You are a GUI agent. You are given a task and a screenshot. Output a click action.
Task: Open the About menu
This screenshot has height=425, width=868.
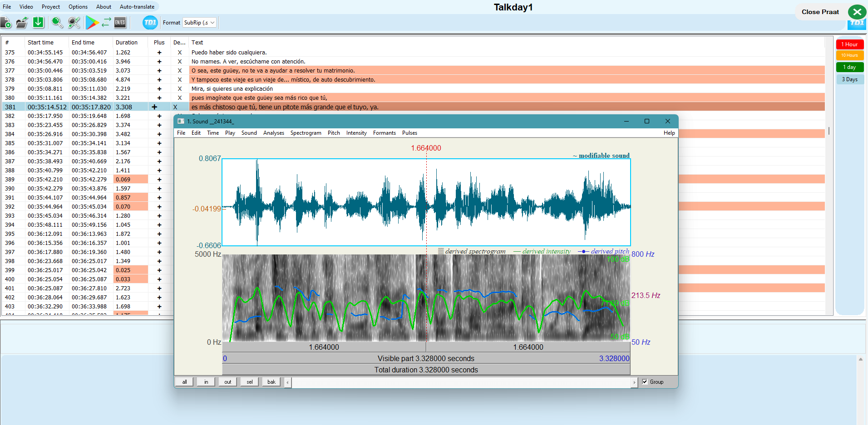coord(104,7)
